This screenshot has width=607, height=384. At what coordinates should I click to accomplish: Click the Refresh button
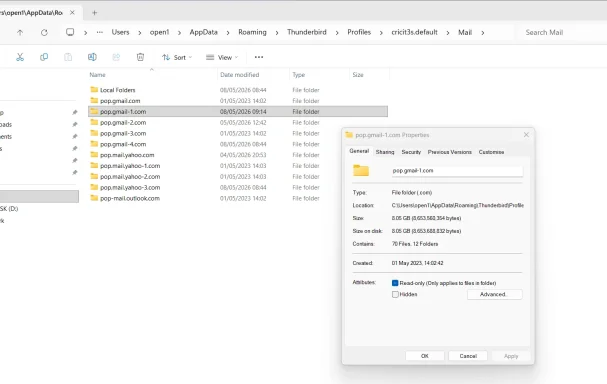point(44,33)
